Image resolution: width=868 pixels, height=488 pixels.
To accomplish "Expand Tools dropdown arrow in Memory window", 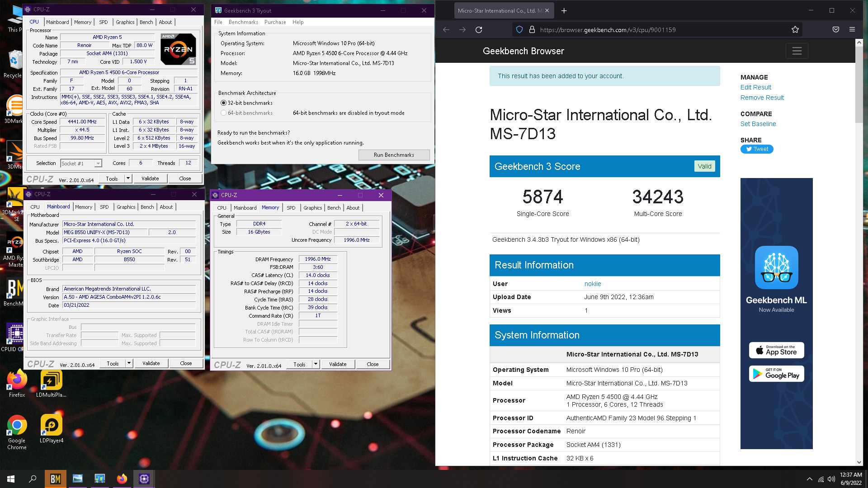I will click(316, 364).
